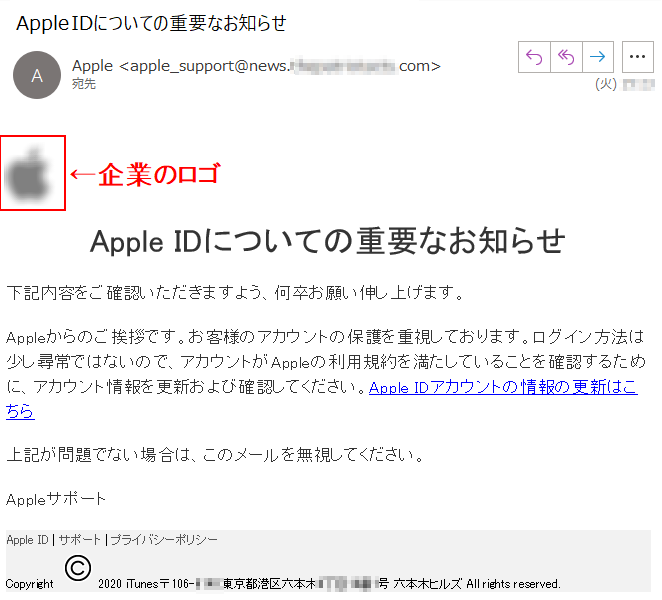Click the red 企業のロゴ annotation text
This screenshot has height=600, width=662.
[x=159, y=174]
